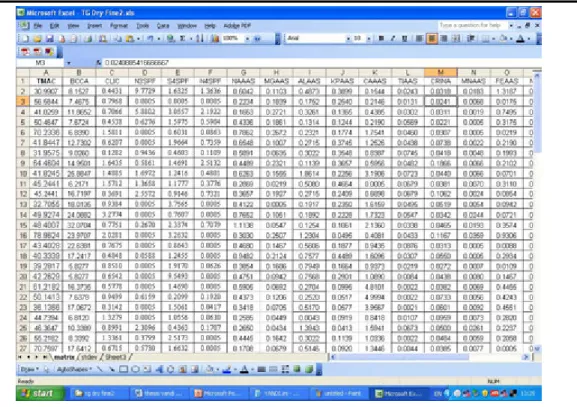Viewport: 577px width, 407px height.
Task: Click the Select Objects pointer icon
Action: (x=46, y=369)
